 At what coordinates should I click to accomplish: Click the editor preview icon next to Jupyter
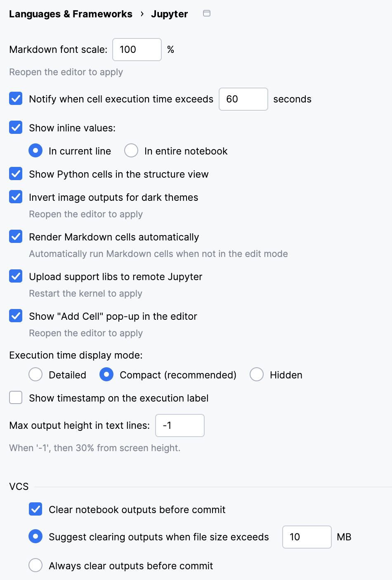tap(206, 14)
